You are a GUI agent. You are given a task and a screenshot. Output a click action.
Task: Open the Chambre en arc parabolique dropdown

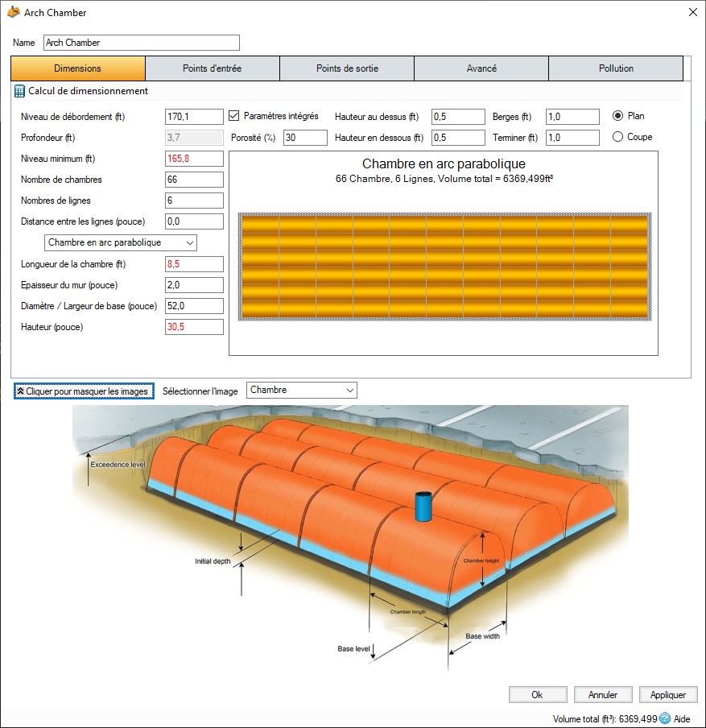tap(121, 243)
